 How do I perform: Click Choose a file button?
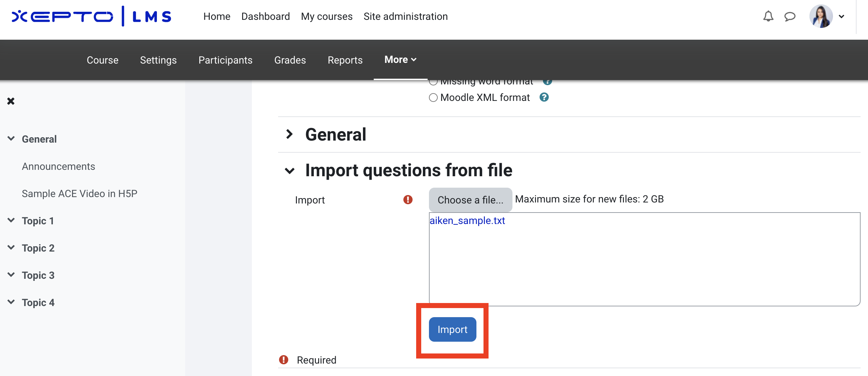(x=470, y=200)
